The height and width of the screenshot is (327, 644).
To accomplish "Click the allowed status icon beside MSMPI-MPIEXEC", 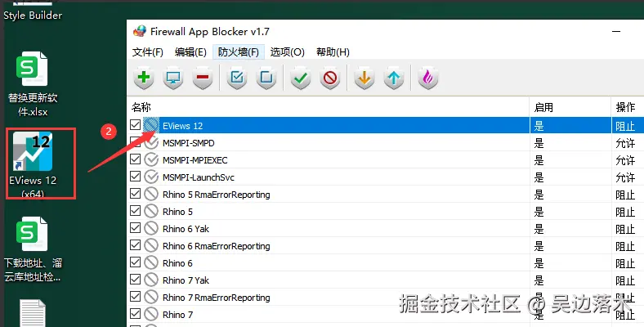I will click(151, 159).
